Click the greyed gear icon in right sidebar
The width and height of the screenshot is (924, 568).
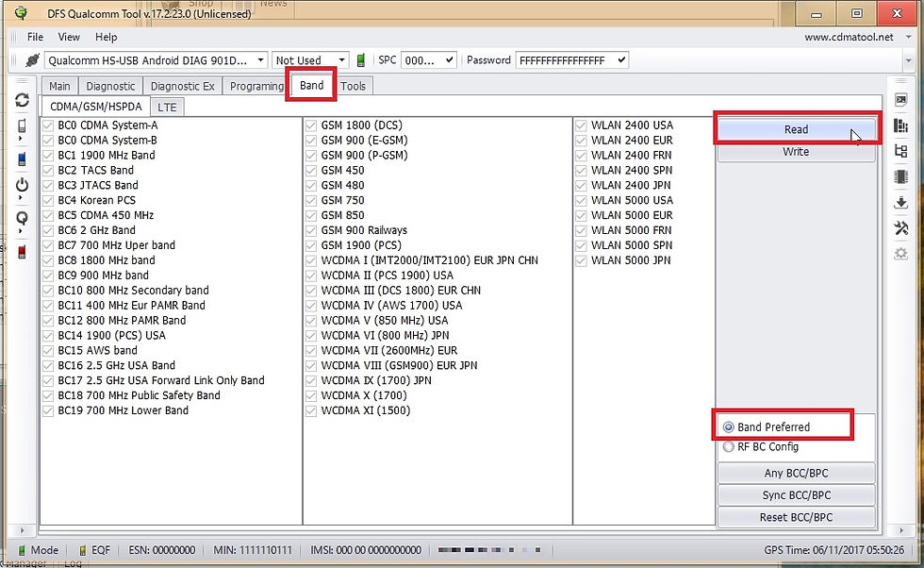(x=901, y=254)
